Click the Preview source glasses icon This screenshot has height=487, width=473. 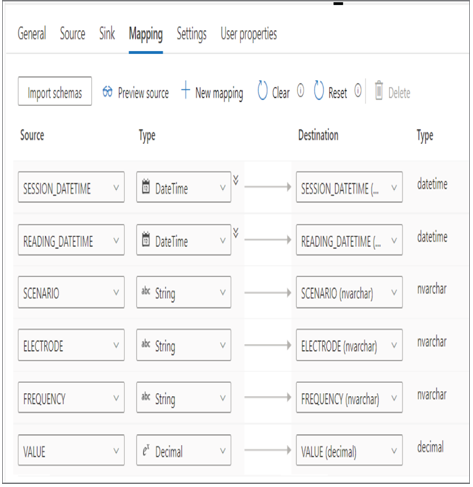pyautogui.click(x=107, y=91)
